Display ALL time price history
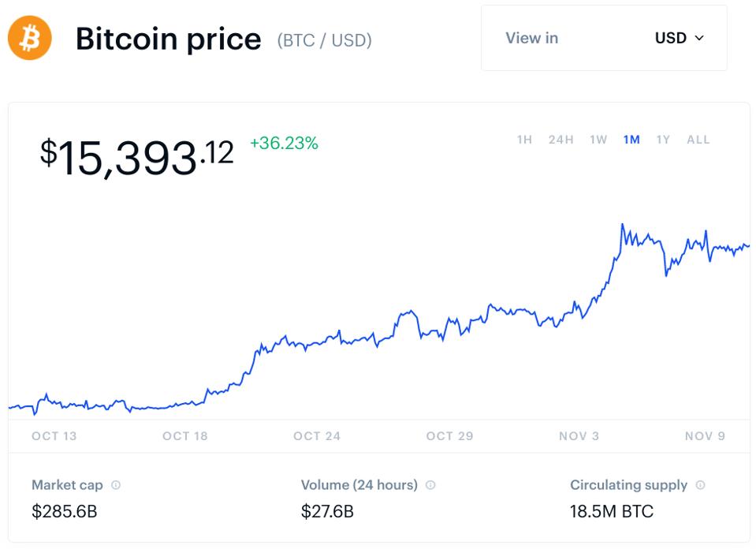Screen dimensions: 756x549 pyautogui.click(x=698, y=140)
